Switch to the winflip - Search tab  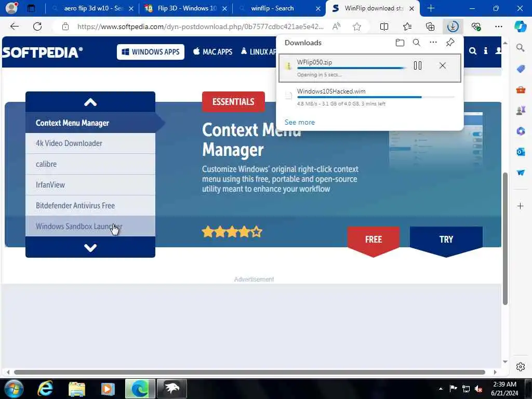[x=272, y=8]
